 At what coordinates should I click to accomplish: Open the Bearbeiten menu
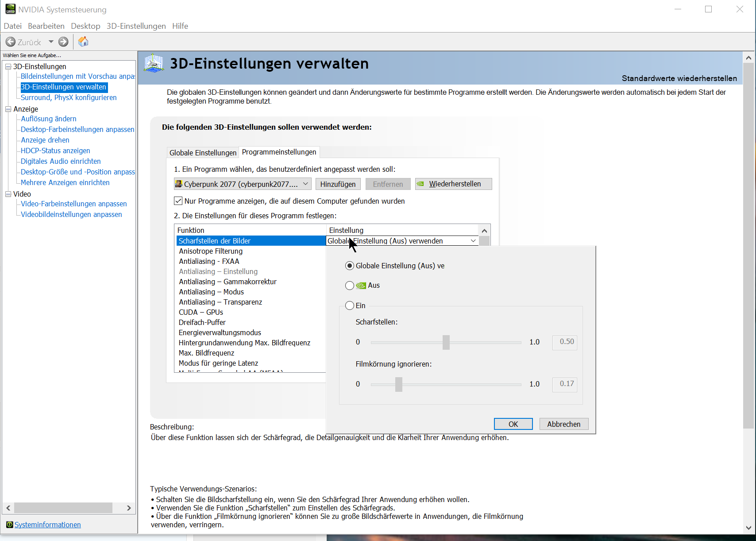pos(46,26)
